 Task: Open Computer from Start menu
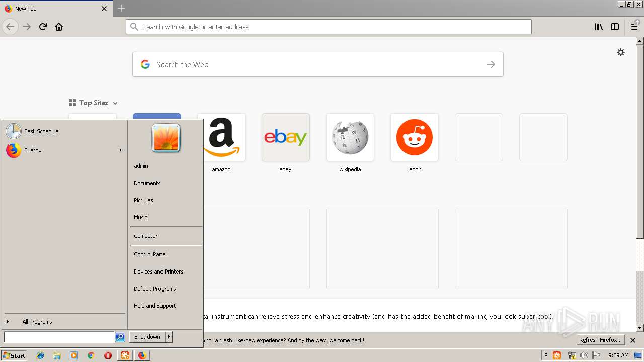point(146,236)
